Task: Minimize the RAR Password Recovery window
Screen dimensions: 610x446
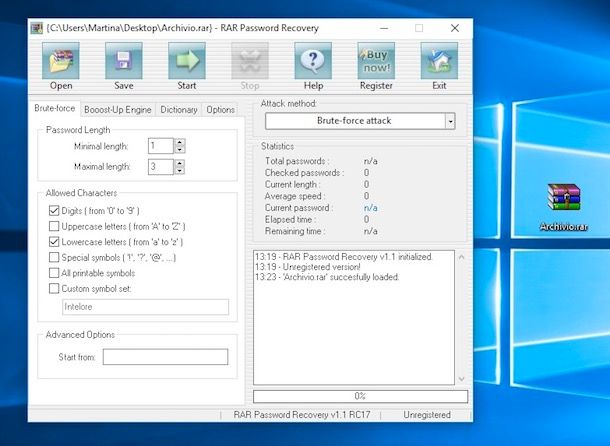Action: tap(384, 28)
